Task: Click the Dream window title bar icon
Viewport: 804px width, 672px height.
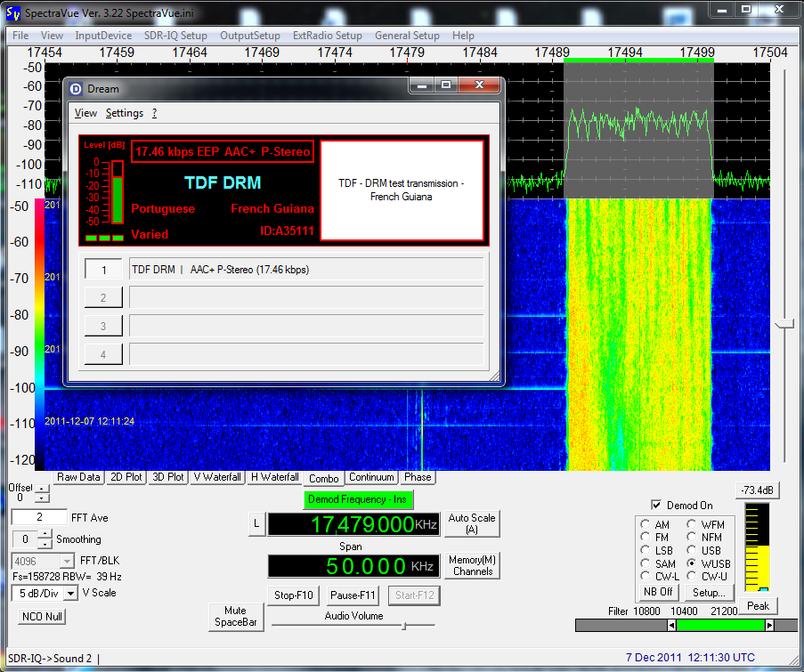Action: click(x=76, y=88)
